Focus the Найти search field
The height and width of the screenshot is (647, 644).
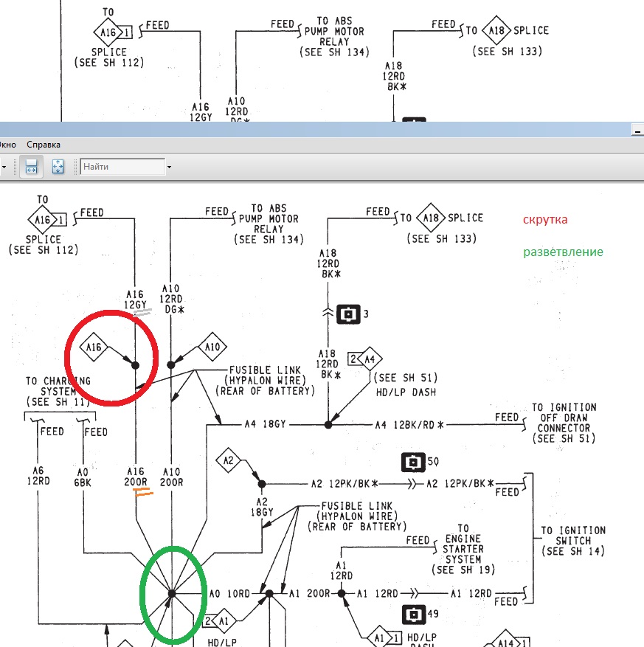click(x=122, y=167)
